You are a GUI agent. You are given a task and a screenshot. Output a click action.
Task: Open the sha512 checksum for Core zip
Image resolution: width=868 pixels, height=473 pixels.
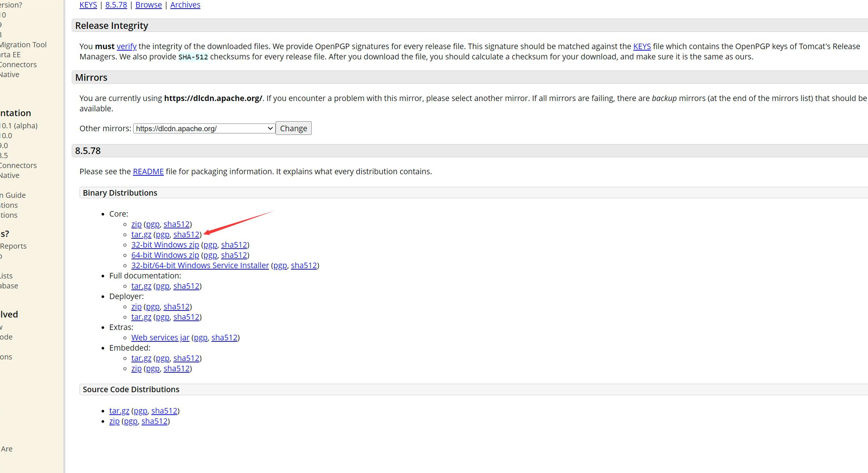[x=177, y=224]
